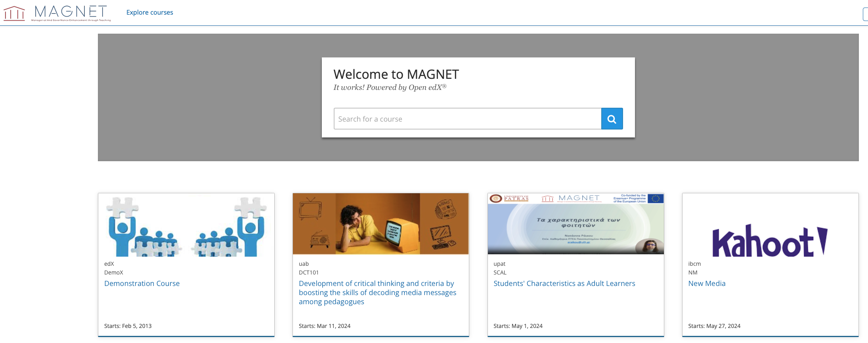868x343 pixels.
Task: Open the New Media course link
Action: 707,284
